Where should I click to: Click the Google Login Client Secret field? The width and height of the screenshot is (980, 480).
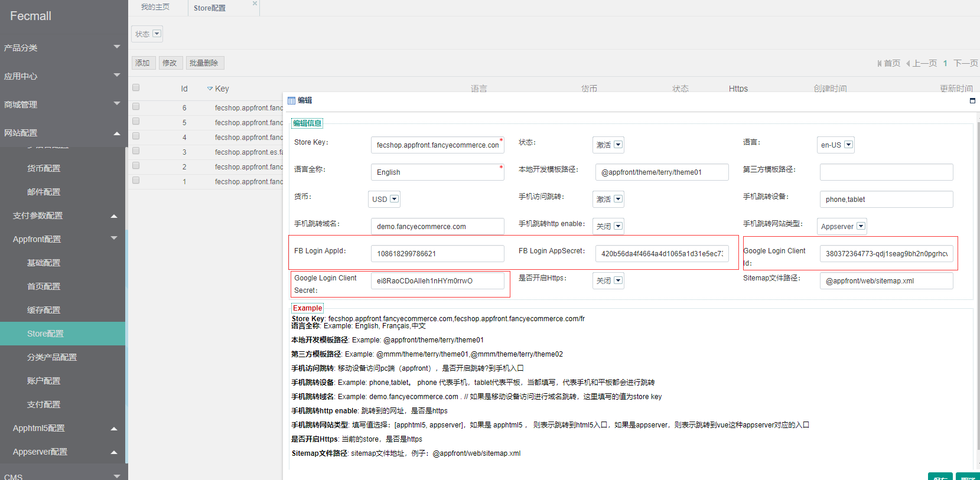click(x=437, y=280)
